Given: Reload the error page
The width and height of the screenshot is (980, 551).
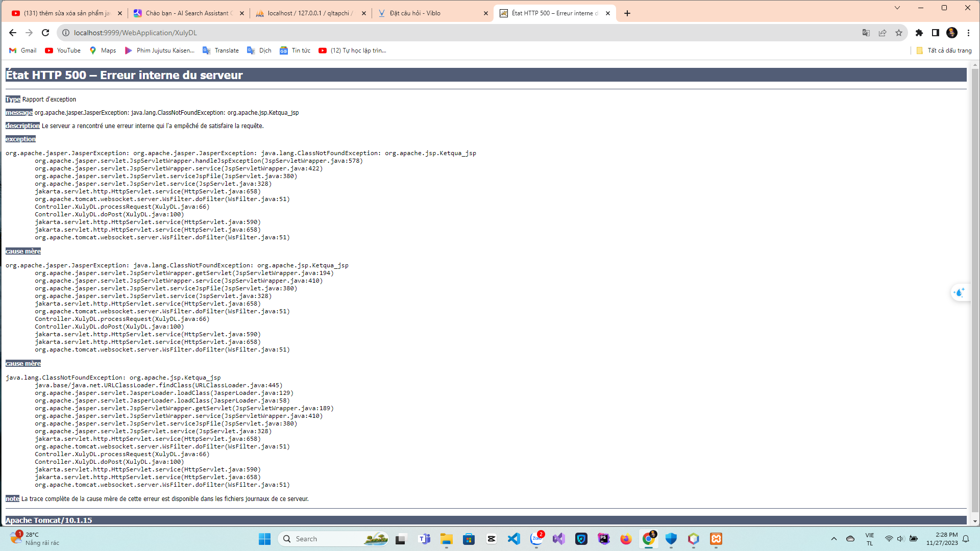Looking at the screenshot, I should pyautogui.click(x=45, y=32).
